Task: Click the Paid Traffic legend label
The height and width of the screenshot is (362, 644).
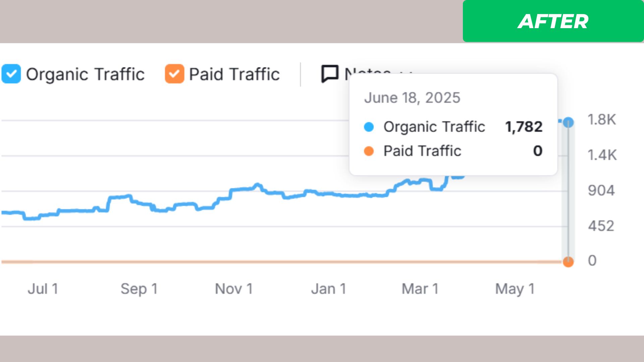Action: (x=234, y=74)
